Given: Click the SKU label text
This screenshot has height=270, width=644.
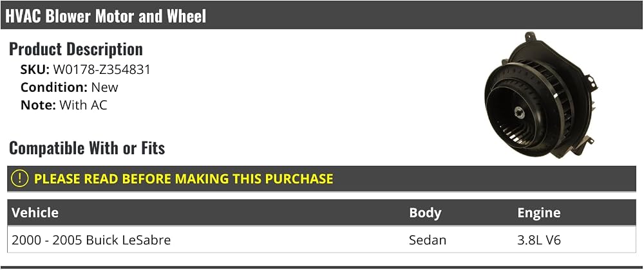Looking at the screenshot, I should coord(35,69).
